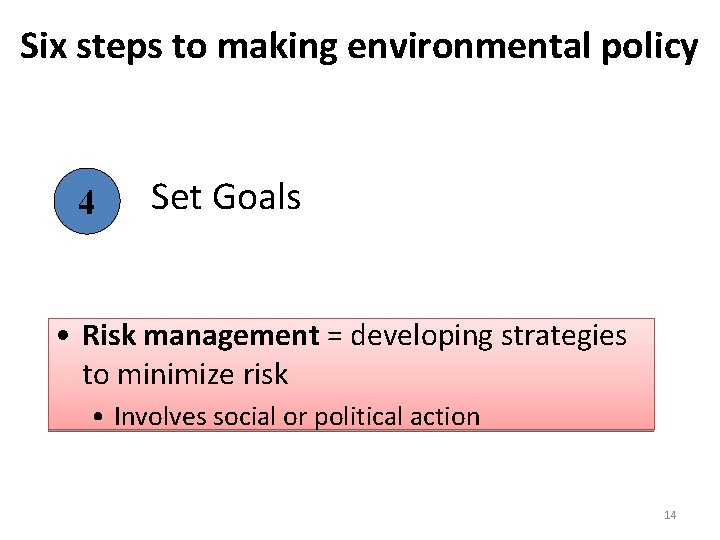The width and height of the screenshot is (720, 540).
Task: Click the equals sign after Risk management
Action: (x=334, y=336)
